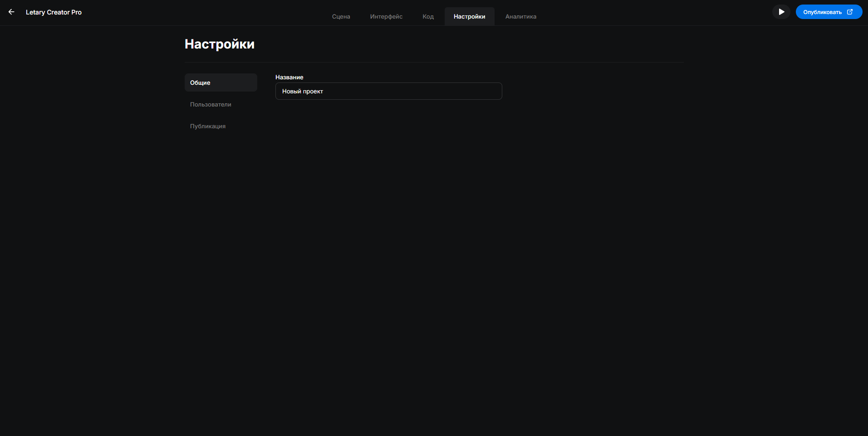Screen dimensions: 868x436
Task: Open Пользователи settings section
Action: pyautogui.click(x=211, y=105)
